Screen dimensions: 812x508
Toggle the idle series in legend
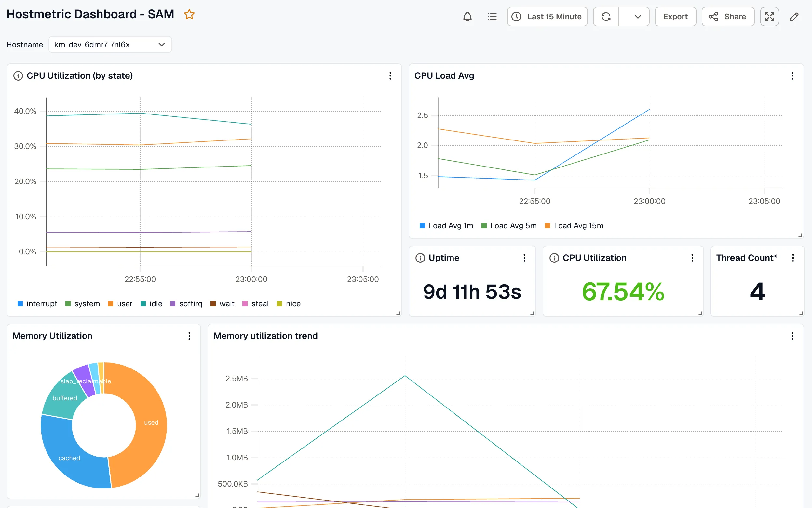point(151,304)
